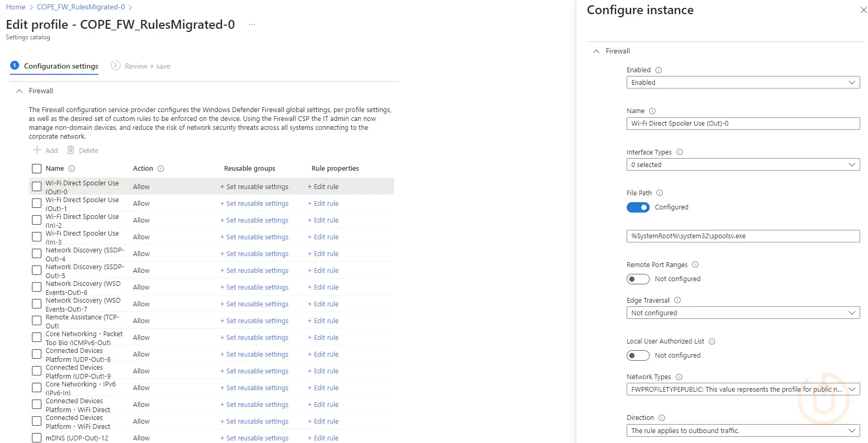Image resolution: width=868 pixels, height=443 pixels.
Task: Switch to the Review + save tab
Action: (x=141, y=66)
